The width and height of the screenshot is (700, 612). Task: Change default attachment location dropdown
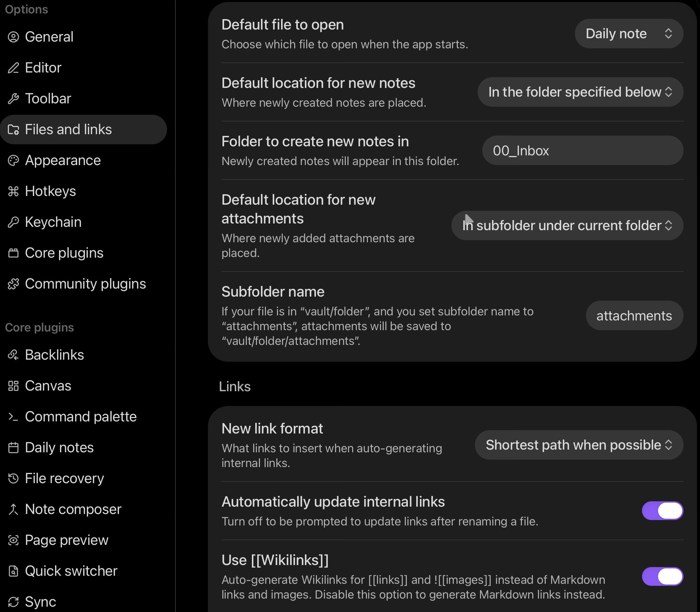(x=567, y=226)
